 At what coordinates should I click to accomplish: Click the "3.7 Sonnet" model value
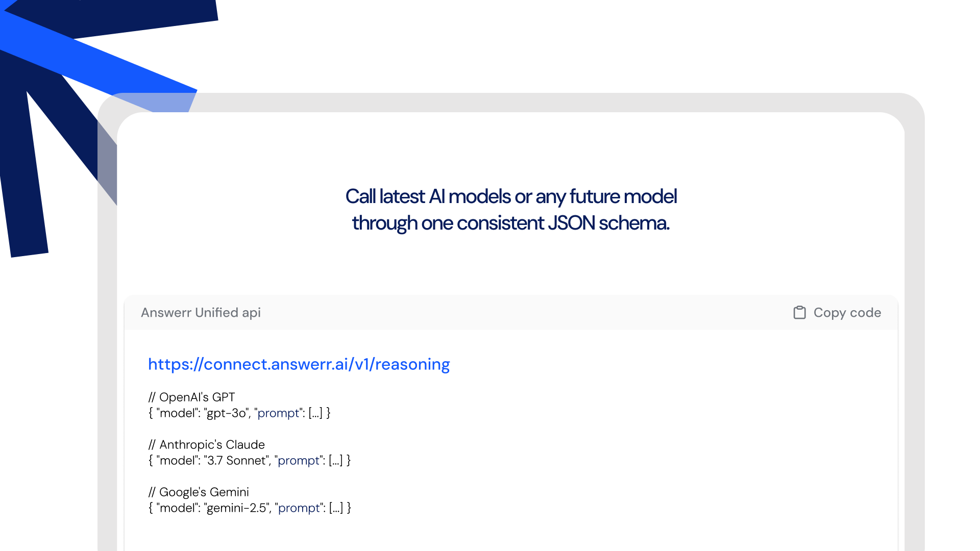(x=237, y=460)
